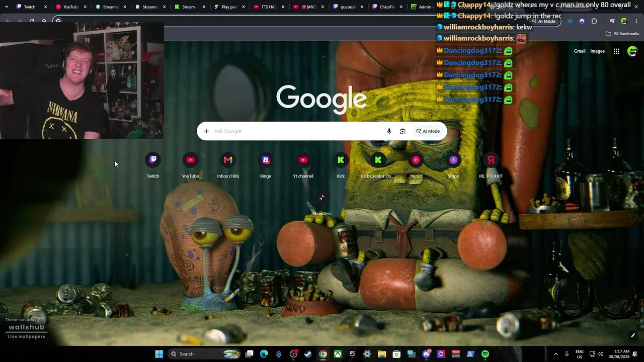Open Steam from the taskbar
This screenshot has width=644, height=362.
308,354
